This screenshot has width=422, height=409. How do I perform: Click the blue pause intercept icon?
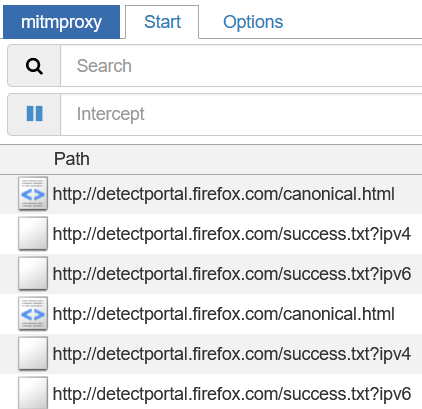coord(34,114)
